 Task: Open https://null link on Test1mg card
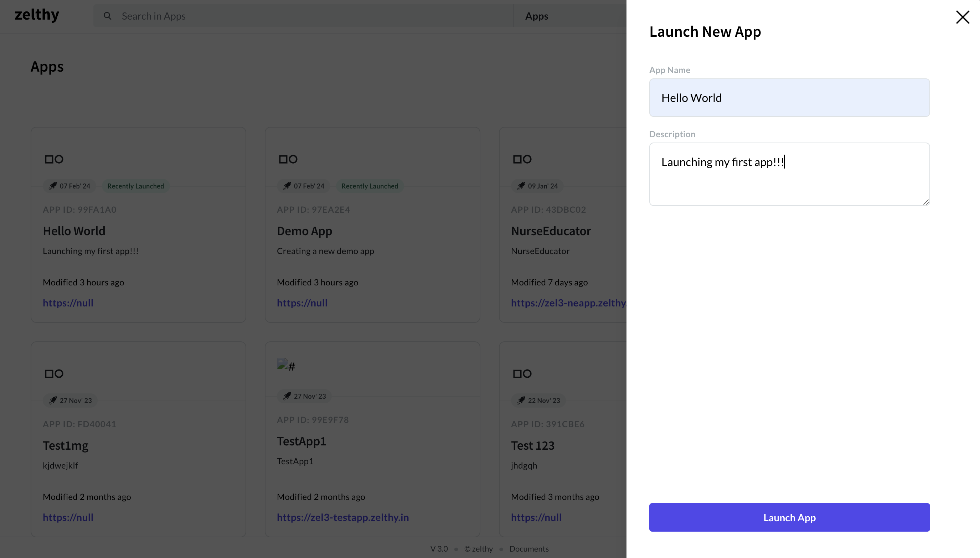point(68,517)
